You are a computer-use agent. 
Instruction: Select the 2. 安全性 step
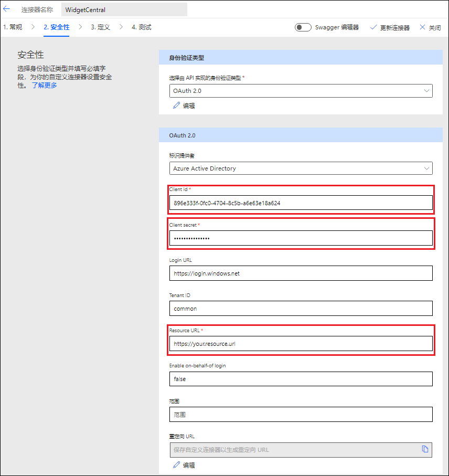(57, 27)
